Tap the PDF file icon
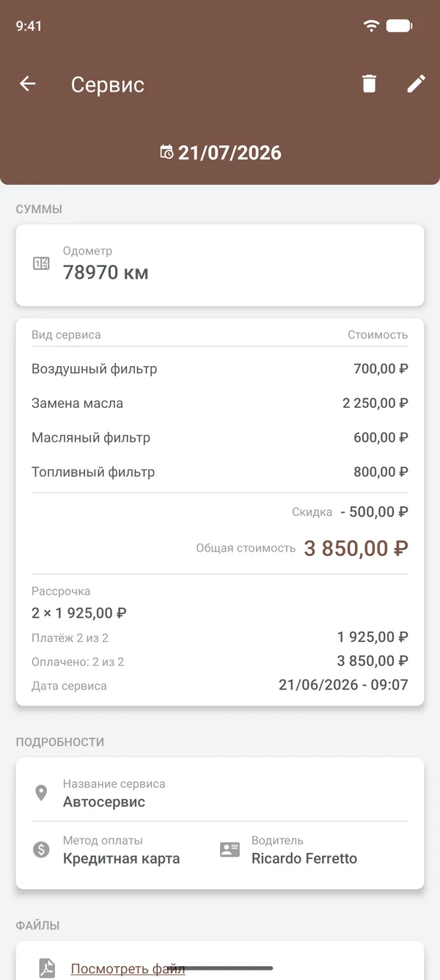Viewport: 440px width, 980px height. click(x=47, y=968)
